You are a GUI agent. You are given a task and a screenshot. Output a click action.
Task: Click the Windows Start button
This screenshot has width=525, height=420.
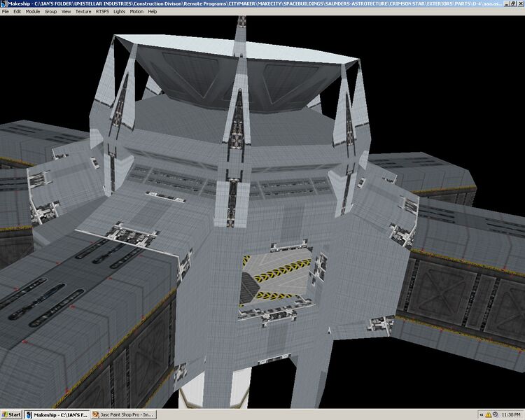point(11,414)
